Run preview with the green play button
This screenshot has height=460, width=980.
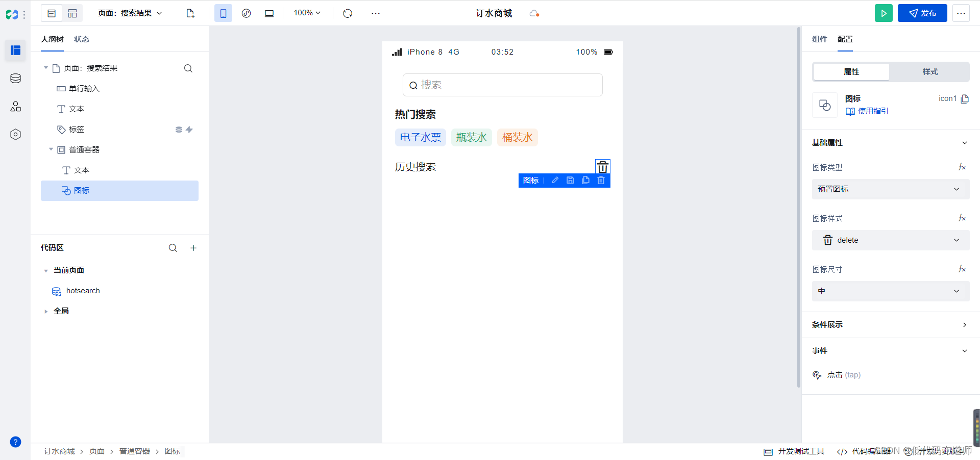click(884, 13)
